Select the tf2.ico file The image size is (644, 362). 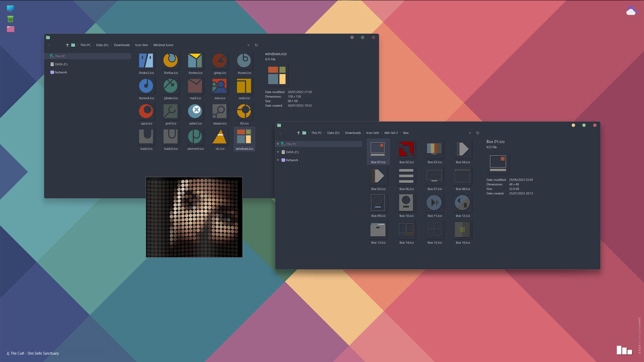pos(244,114)
